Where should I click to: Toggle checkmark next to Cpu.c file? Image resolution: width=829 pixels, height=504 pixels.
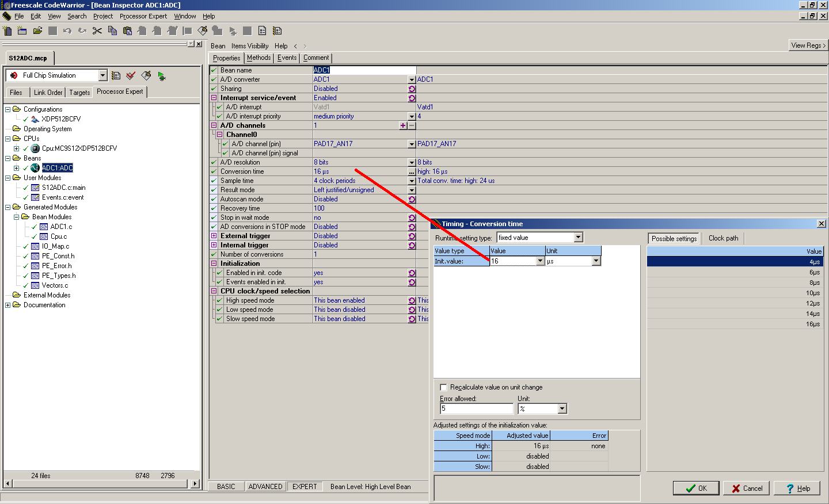pos(34,236)
